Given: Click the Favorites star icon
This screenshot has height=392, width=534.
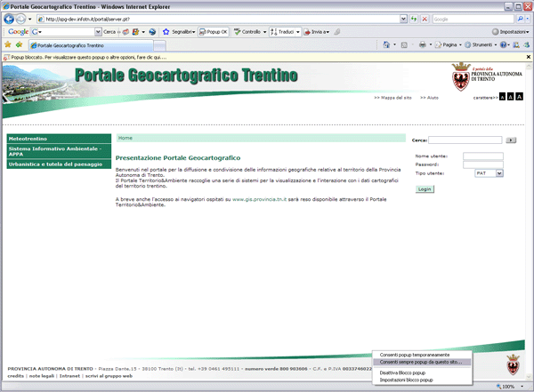Looking at the screenshot, I should (7, 44).
